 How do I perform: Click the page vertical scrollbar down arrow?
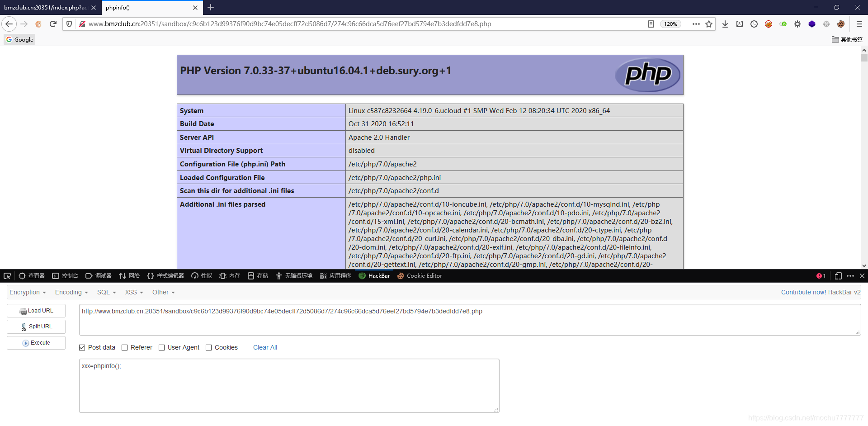pyautogui.click(x=864, y=266)
